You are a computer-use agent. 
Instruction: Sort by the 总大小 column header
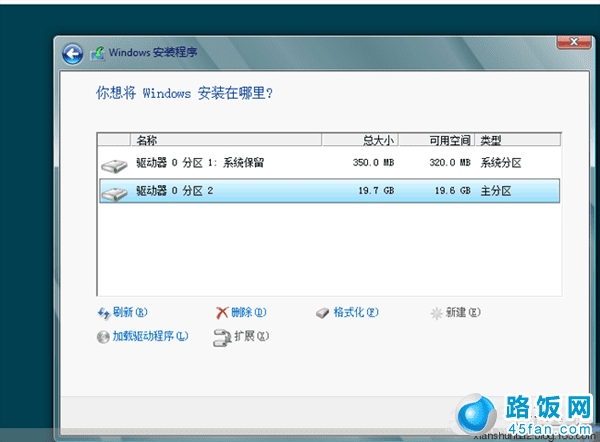point(360,140)
